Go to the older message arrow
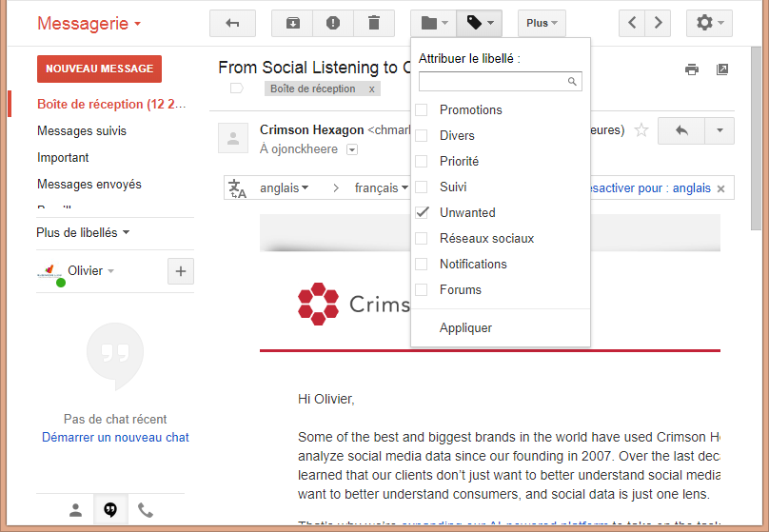The image size is (769, 532). (x=658, y=23)
